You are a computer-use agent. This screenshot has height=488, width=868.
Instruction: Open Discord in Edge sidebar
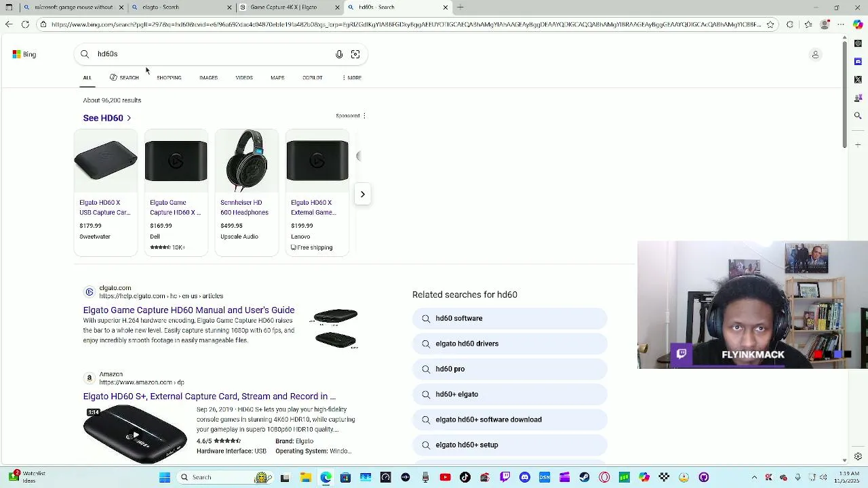click(858, 62)
